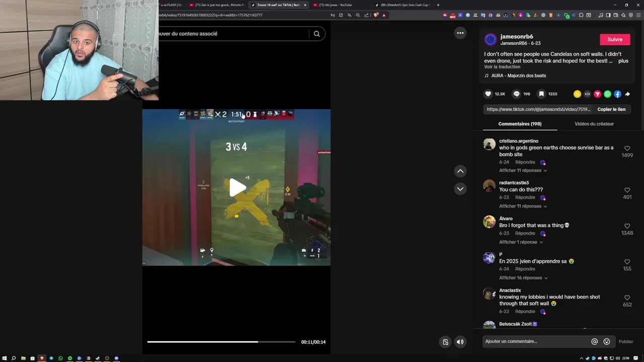
Task: Open the jamesonrb6 profile name
Action: (x=517, y=37)
